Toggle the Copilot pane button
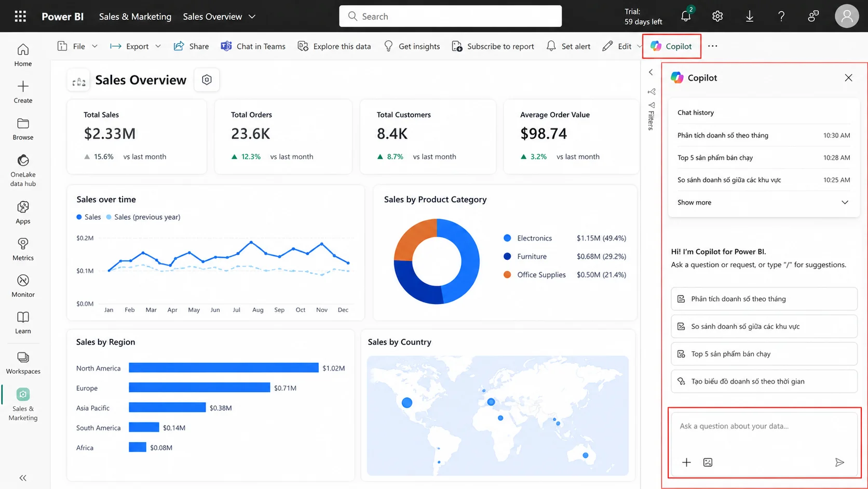 [x=671, y=46]
